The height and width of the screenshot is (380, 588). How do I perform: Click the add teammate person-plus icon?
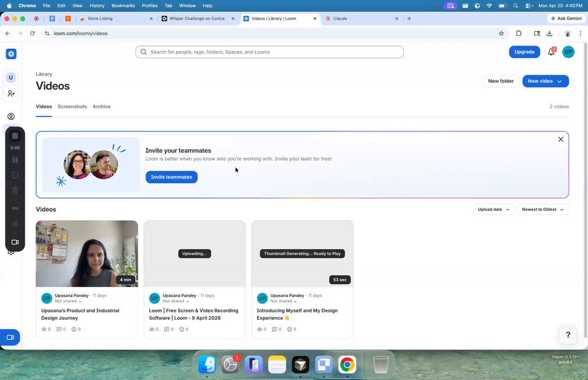coord(11,93)
